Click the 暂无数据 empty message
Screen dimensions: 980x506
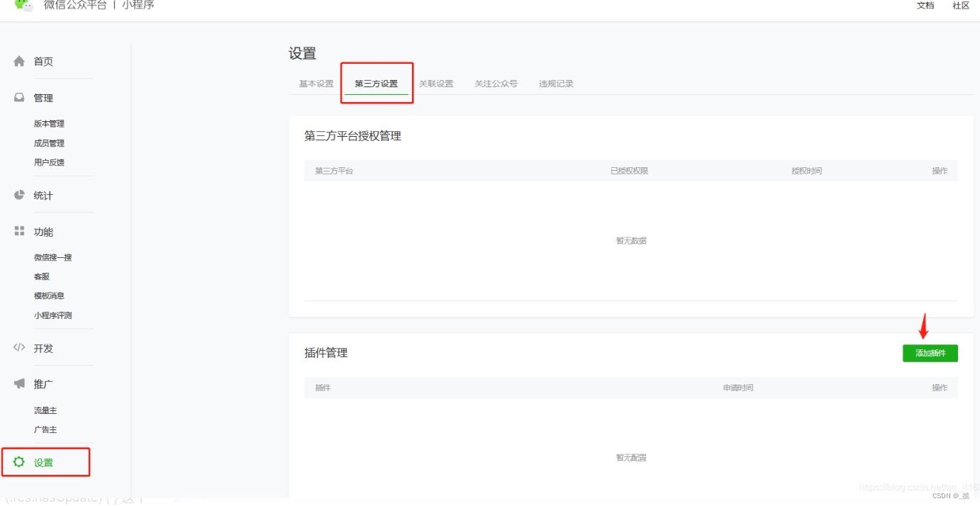(x=631, y=241)
